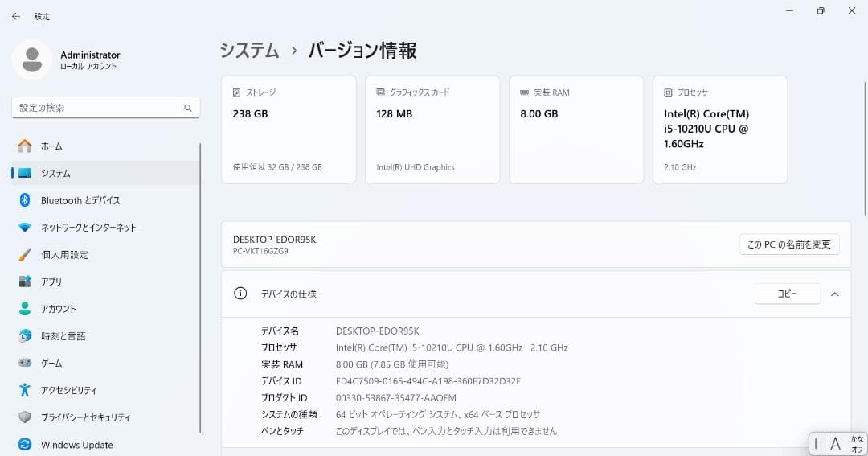Click システム breadcrumb link

(x=250, y=51)
